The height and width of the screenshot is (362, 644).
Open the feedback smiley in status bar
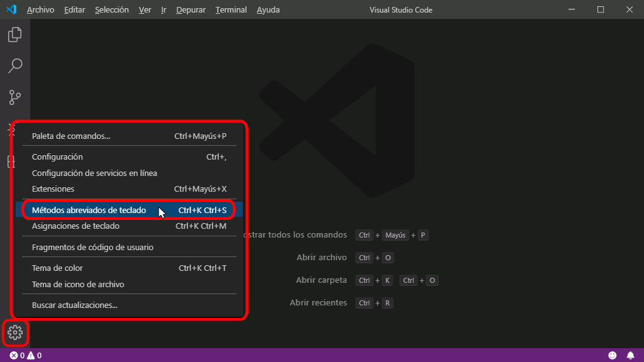[x=613, y=356]
